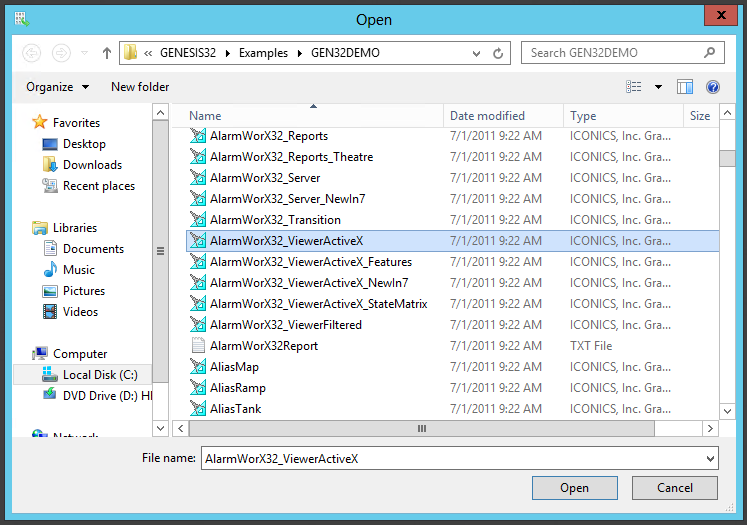Sort by the Date modified column header
The height and width of the screenshot is (525, 747).
click(487, 116)
